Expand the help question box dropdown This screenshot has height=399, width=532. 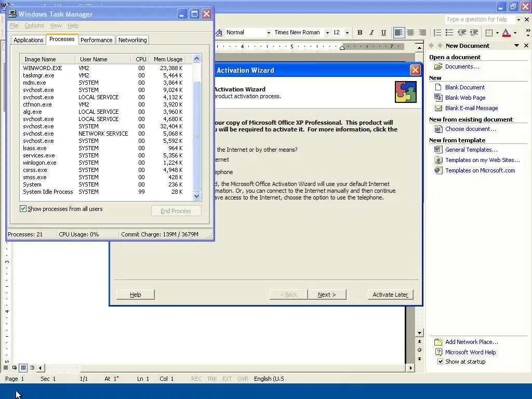click(518, 20)
